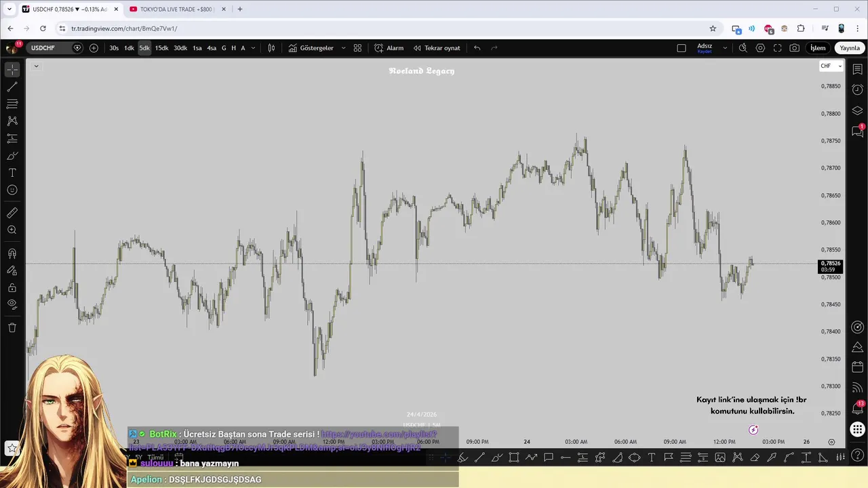Select the 15dk timeframe

(161, 48)
